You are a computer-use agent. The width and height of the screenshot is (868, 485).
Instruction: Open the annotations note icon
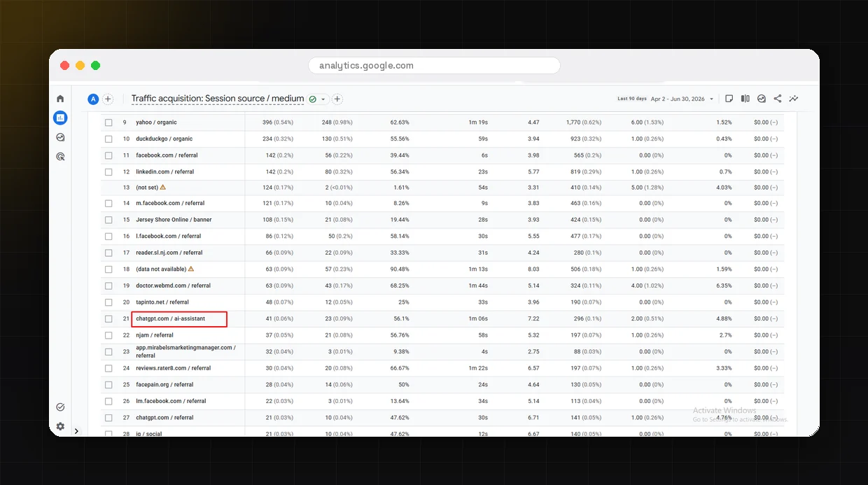click(x=729, y=99)
